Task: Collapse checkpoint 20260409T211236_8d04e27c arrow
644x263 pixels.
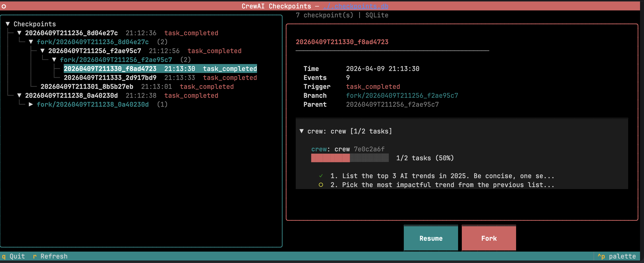Action: pyautogui.click(x=19, y=33)
